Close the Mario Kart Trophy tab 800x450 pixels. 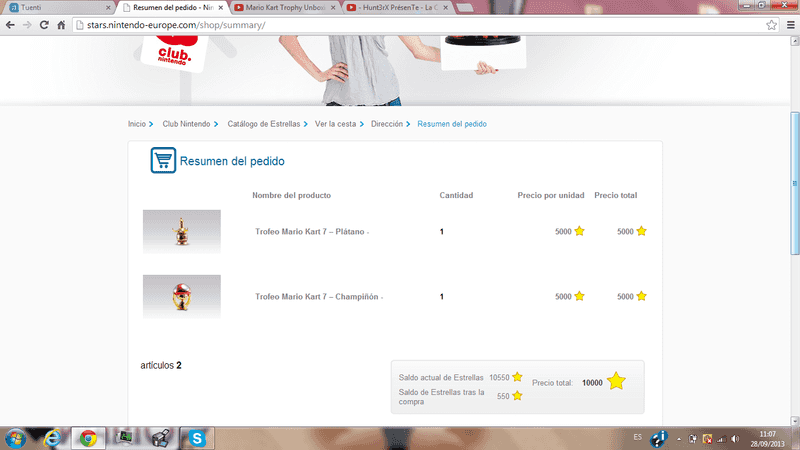[333, 8]
